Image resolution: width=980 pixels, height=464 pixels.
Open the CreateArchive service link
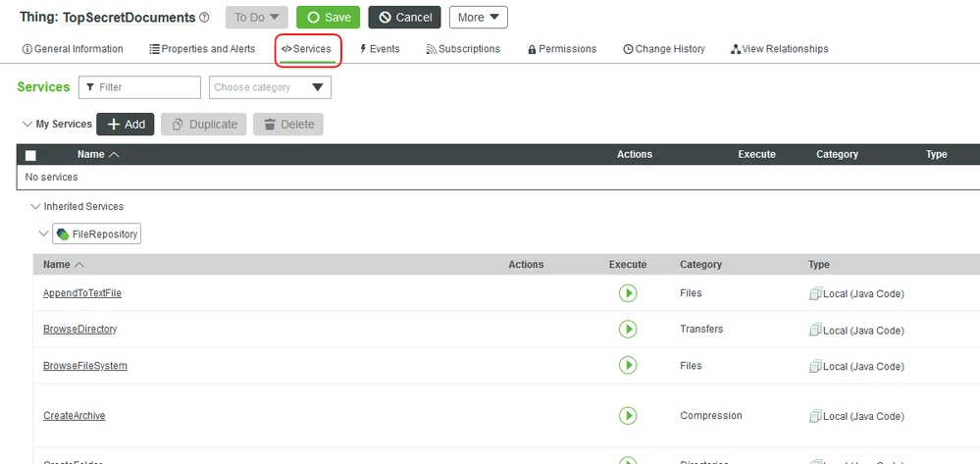(x=75, y=415)
